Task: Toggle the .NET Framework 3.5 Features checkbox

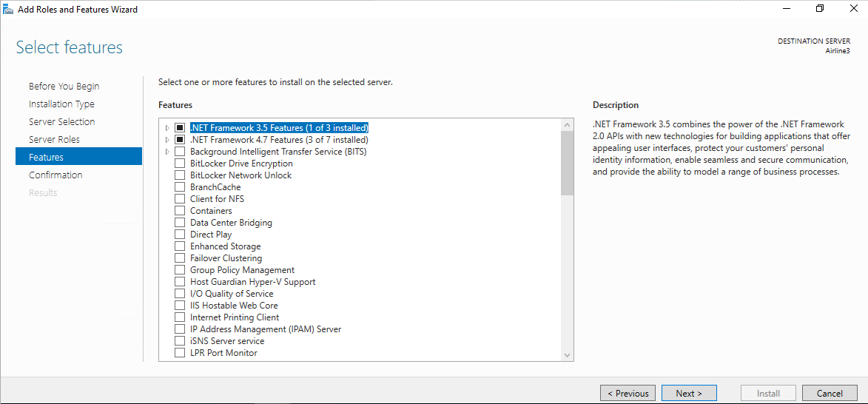Action: pos(179,128)
